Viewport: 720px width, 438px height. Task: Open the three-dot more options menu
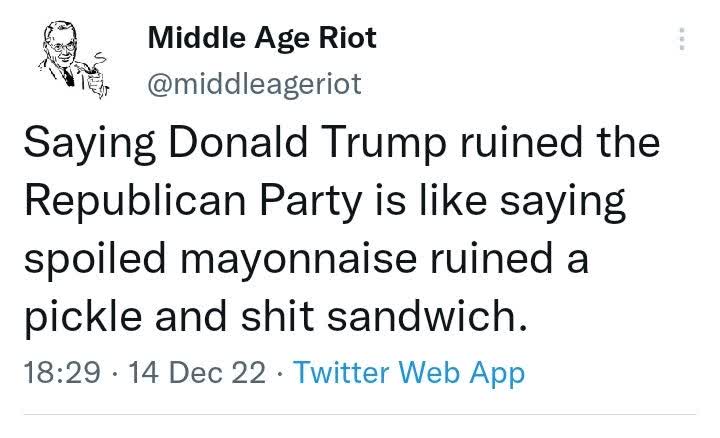(x=682, y=39)
